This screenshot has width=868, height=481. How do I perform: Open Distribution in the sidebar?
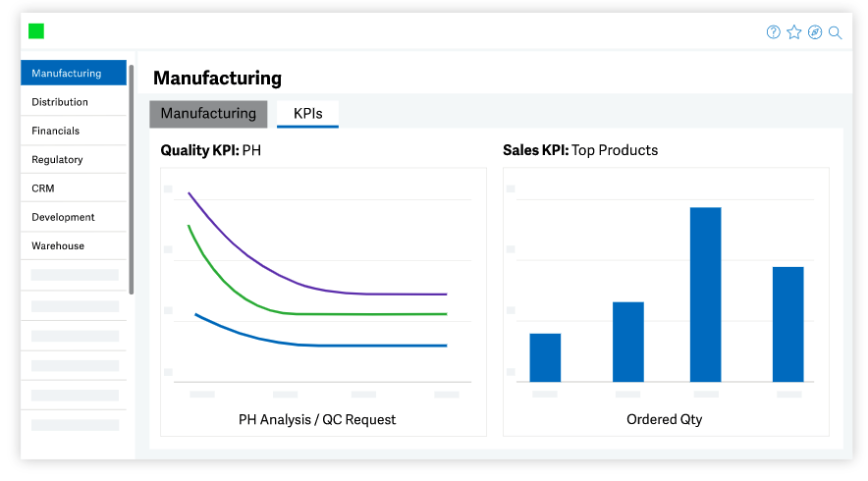point(60,102)
